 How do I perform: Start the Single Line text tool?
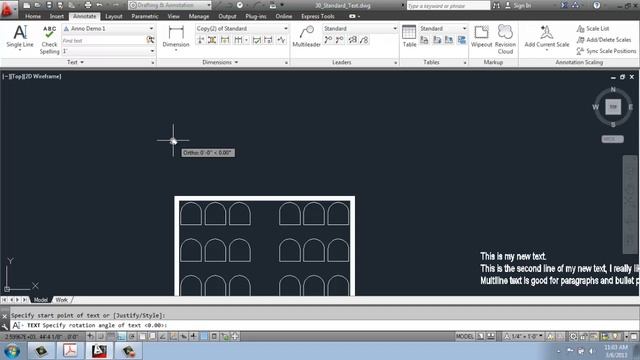point(20,37)
